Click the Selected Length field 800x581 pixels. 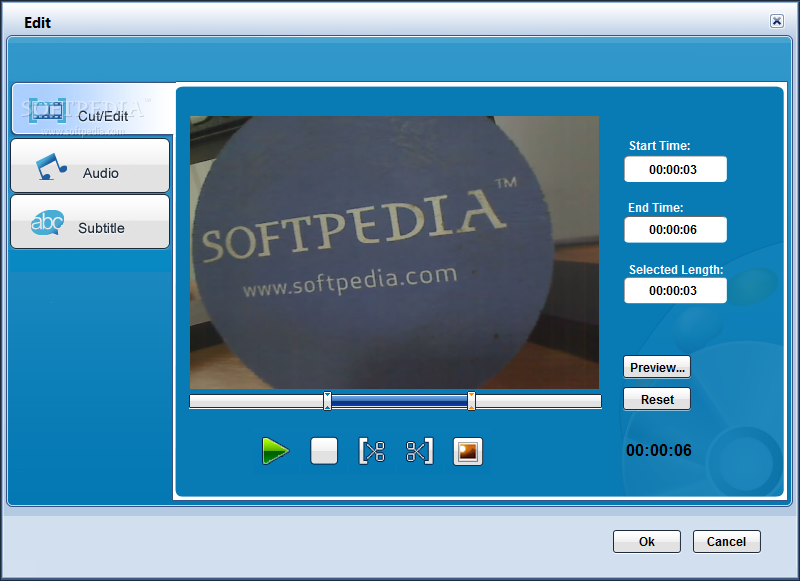click(675, 291)
